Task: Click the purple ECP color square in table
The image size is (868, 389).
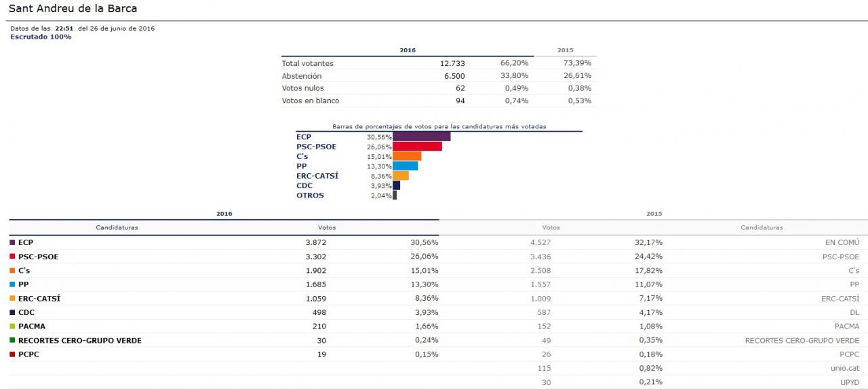Action: tap(12, 242)
